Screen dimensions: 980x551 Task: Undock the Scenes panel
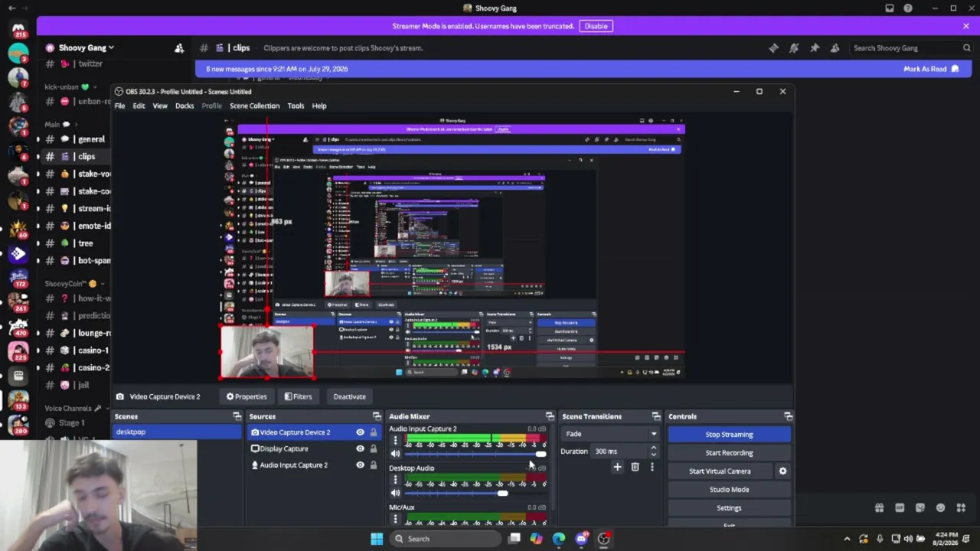coord(237,416)
